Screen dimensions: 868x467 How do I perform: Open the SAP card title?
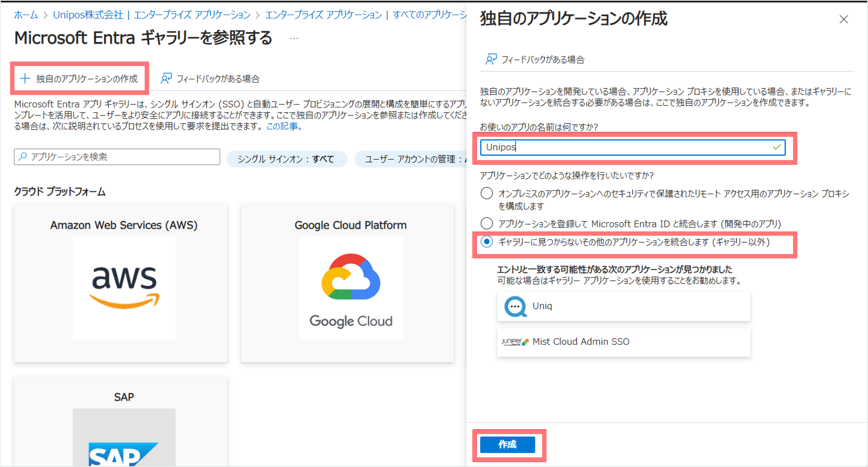(124, 397)
